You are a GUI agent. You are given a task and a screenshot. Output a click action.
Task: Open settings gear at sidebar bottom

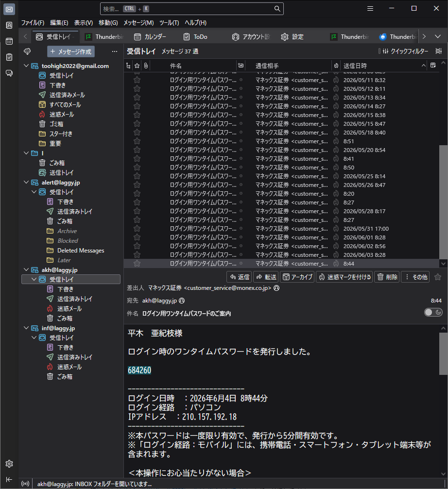pos(9,464)
